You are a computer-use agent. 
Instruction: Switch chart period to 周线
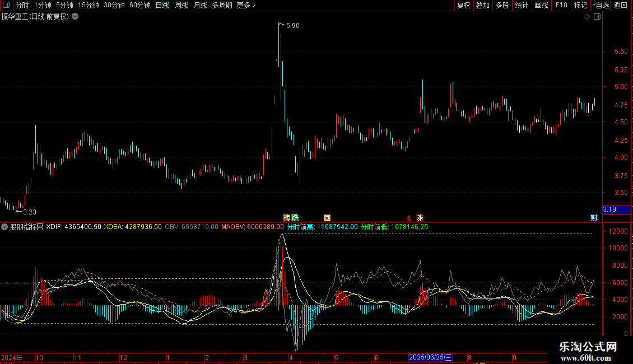[x=181, y=5]
